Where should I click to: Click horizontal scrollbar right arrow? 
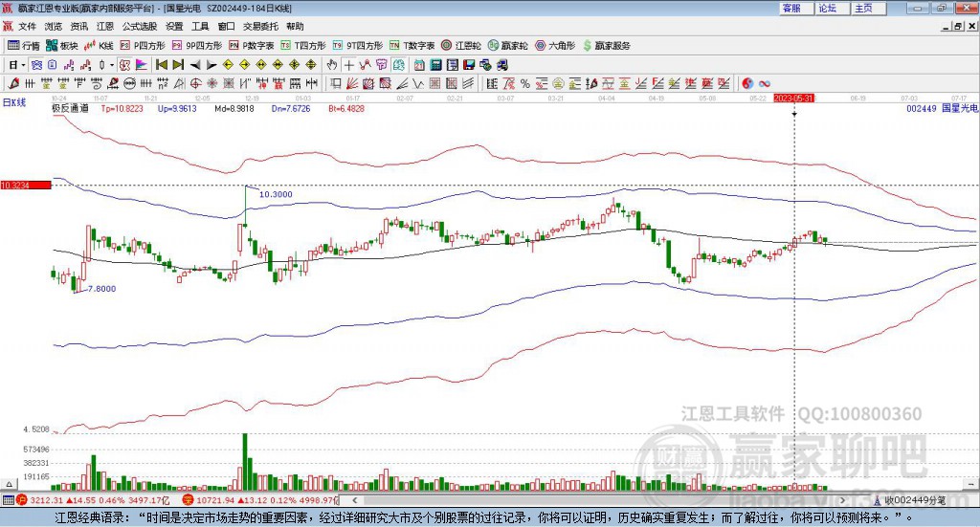[x=842, y=500]
